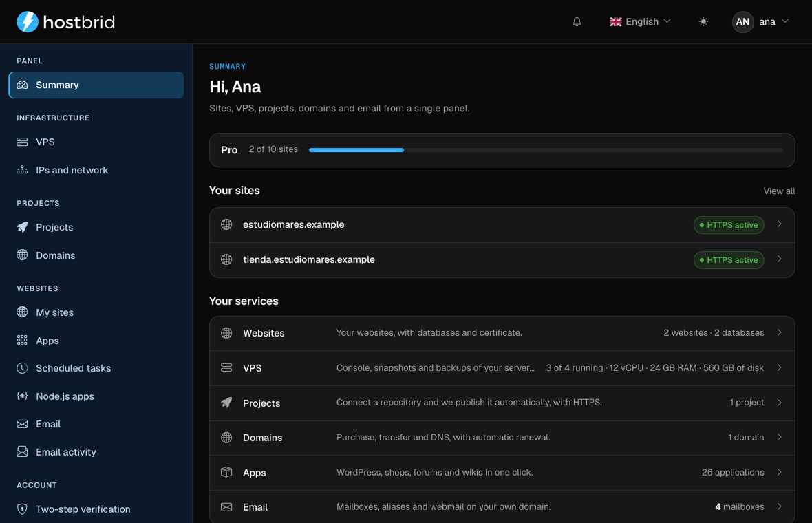Open chevron on Websites service row
The width and height of the screenshot is (812, 523).
click(780, 332)
